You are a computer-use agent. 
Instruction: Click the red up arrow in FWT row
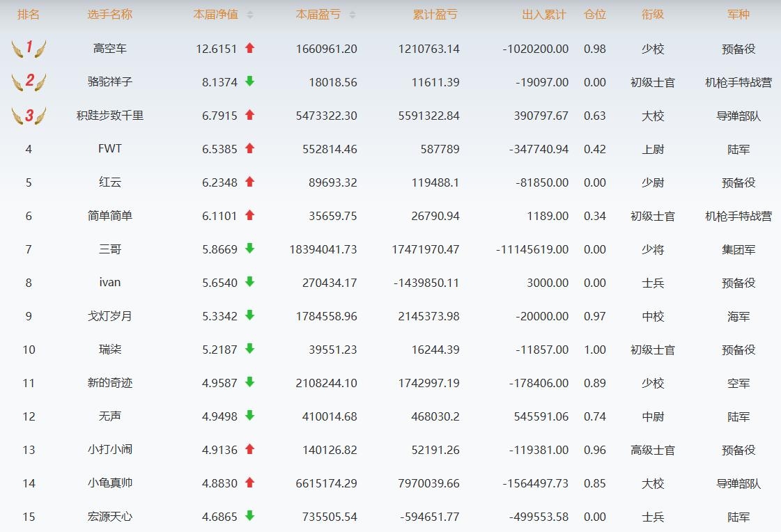tap(250, 148)
